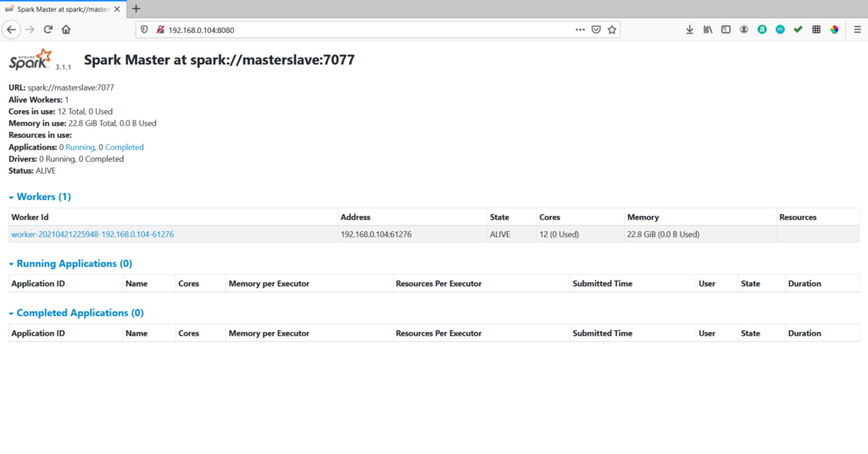
Task: Open the Downloads panel
Action: [x=689, y=29]
